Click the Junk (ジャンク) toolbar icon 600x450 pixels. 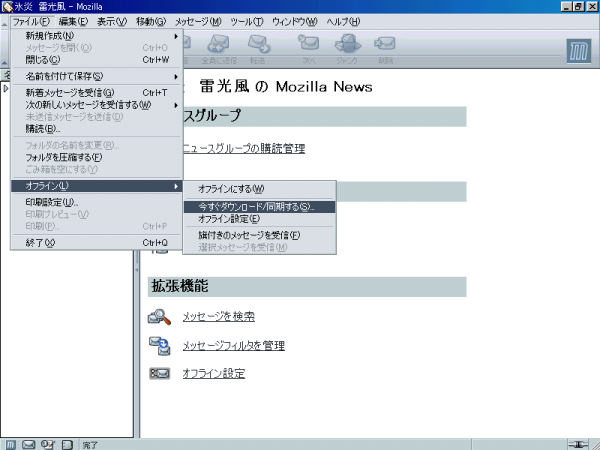(347, 43)
